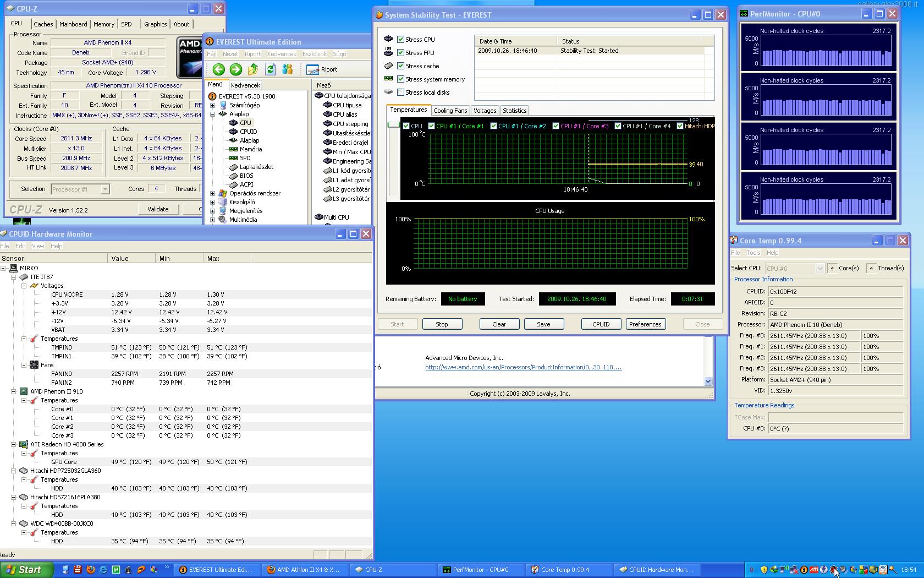Click the EVEREST up-level arrow icon

click(x=253, y=69)
